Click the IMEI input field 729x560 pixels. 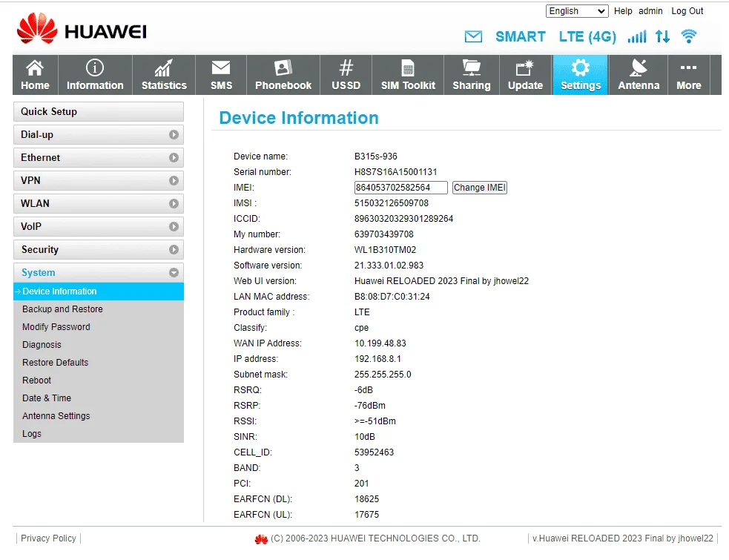(400, 188)
